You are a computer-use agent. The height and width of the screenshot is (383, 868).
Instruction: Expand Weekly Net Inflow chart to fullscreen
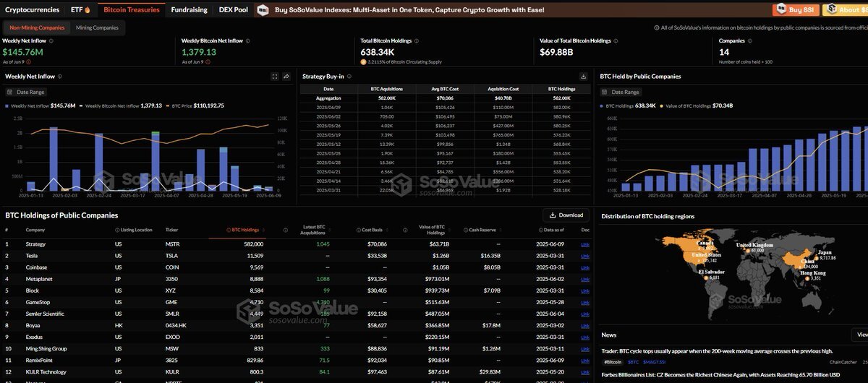(274, 76)
